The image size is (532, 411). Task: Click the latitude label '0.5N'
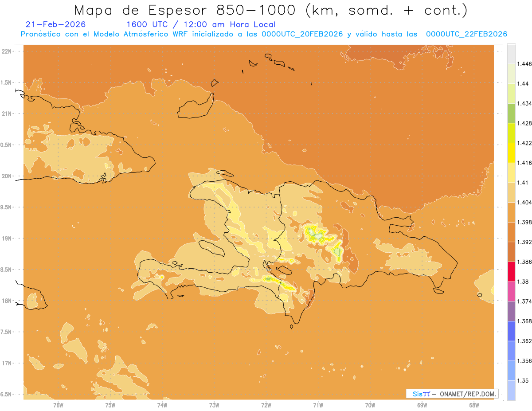(6, 145)
